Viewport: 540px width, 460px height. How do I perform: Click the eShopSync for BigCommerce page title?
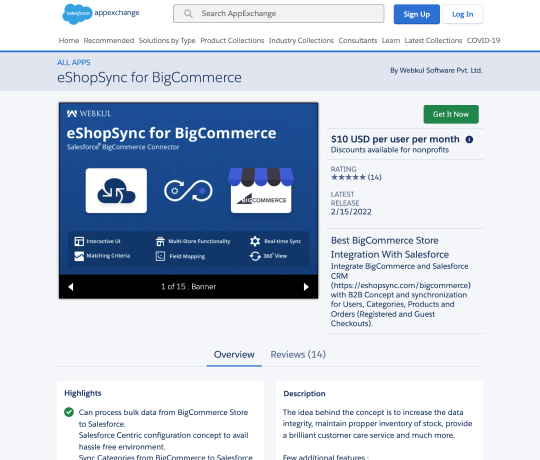pyautogui.click(x=149, y=77)
